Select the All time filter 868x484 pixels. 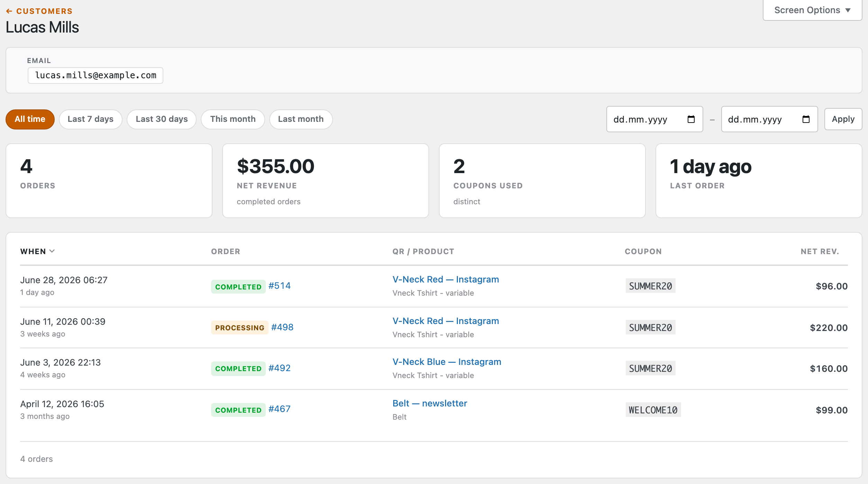30,119
